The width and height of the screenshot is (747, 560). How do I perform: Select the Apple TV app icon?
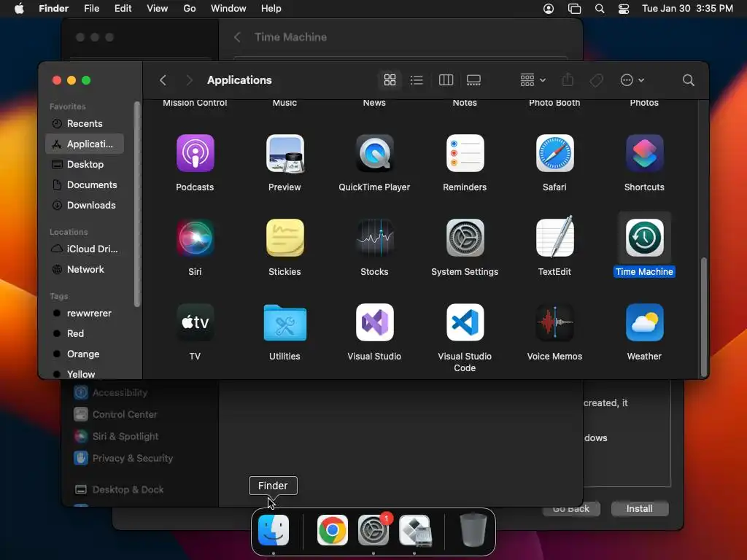pos(195,322)
